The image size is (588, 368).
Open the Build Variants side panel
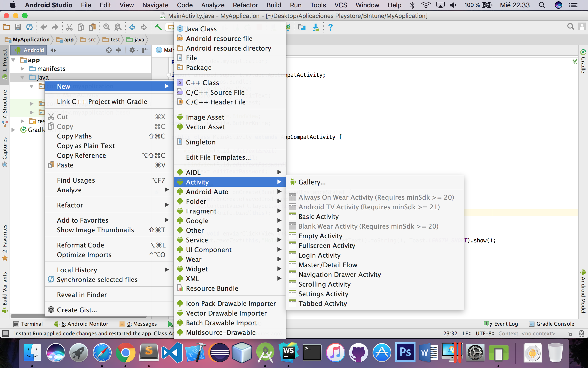click(x=5, y=292)
